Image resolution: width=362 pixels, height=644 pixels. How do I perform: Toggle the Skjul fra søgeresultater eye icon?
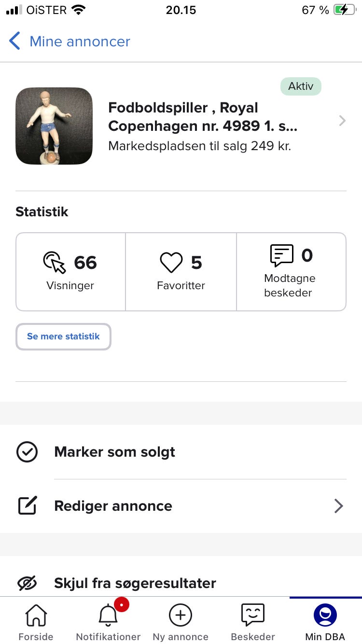(x=27, y=583)
